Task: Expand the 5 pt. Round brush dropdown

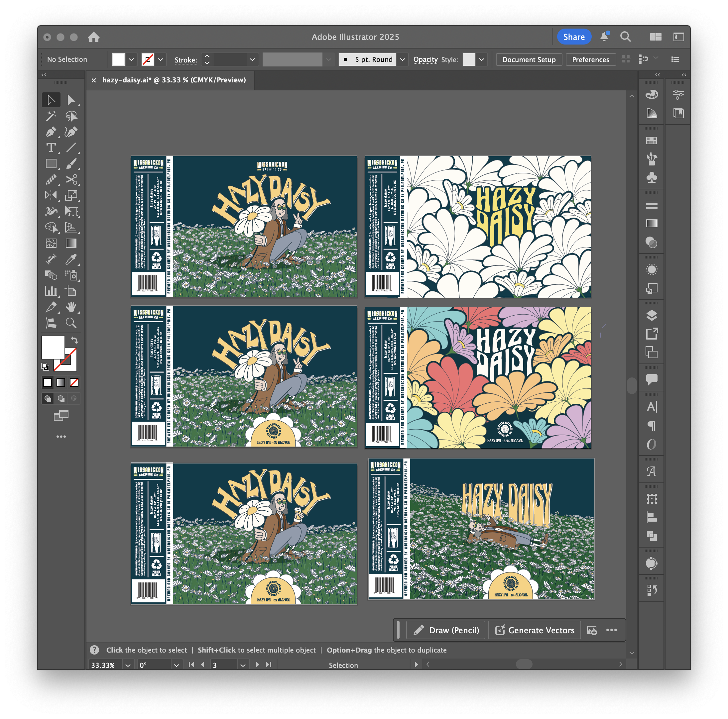Action: coord(403,59)
